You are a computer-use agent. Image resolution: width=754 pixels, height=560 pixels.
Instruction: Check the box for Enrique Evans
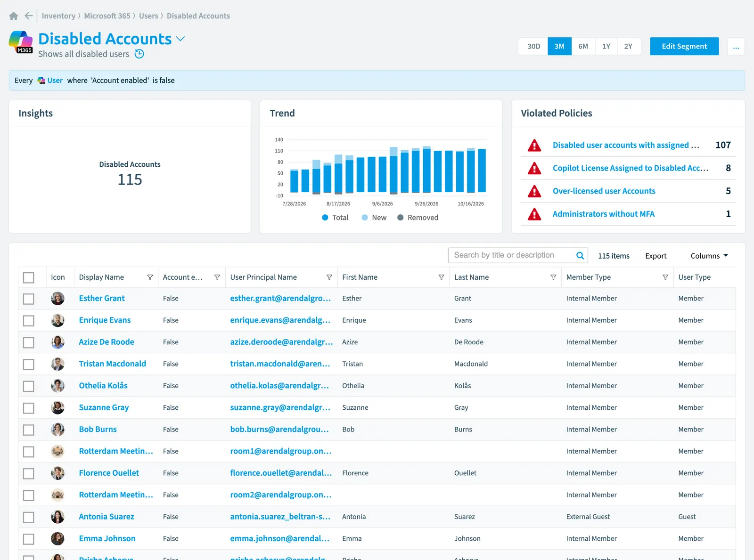click(29, 321)
